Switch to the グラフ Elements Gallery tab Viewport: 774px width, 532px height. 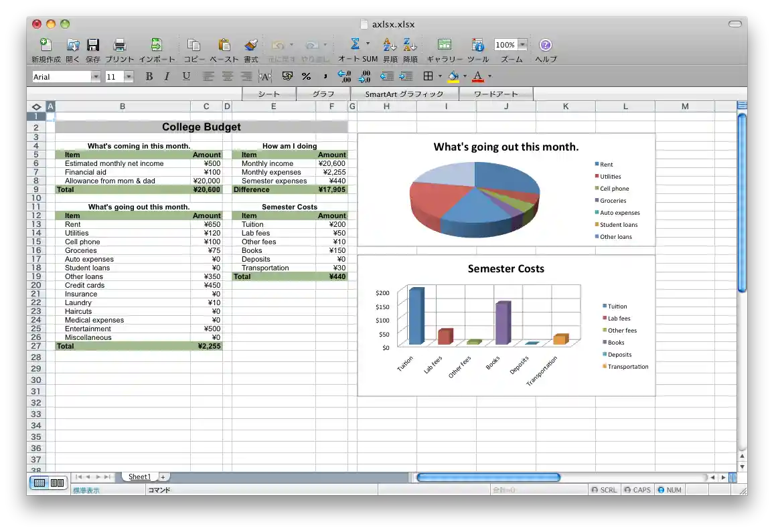click(x=324, y=94)
